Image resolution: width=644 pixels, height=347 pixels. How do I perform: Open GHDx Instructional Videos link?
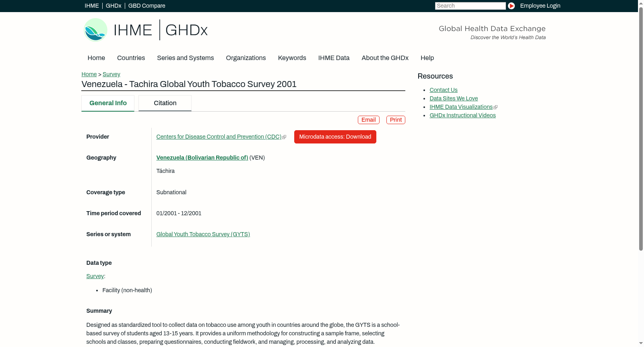pyautogui.click(x=463, y=116)
